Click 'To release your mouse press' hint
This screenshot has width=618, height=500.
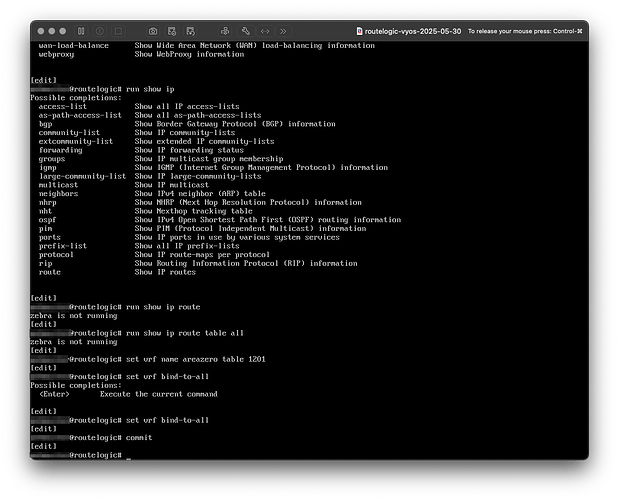point(525,31)
